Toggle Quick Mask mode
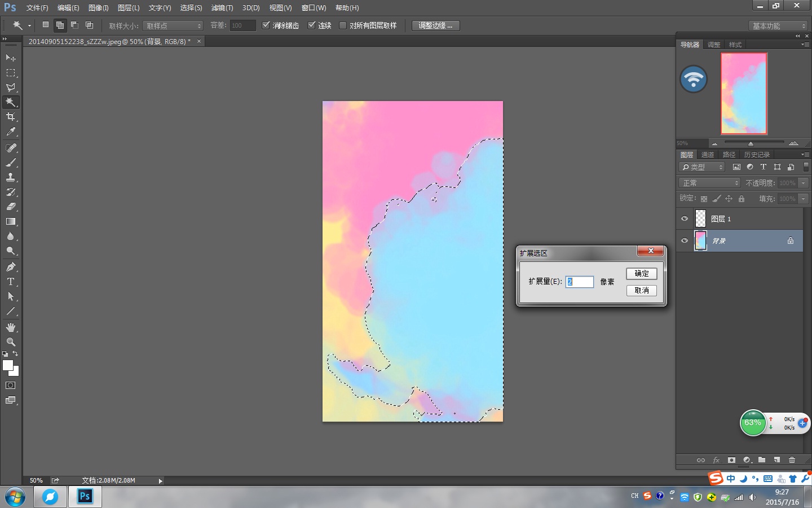Screen dimensions: 812x508 pos(11,386)
